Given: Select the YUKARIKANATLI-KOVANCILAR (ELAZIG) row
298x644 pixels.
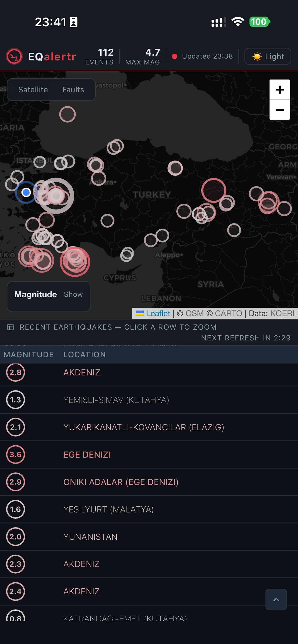Looking at the screenshot, I should pos(149,427).
